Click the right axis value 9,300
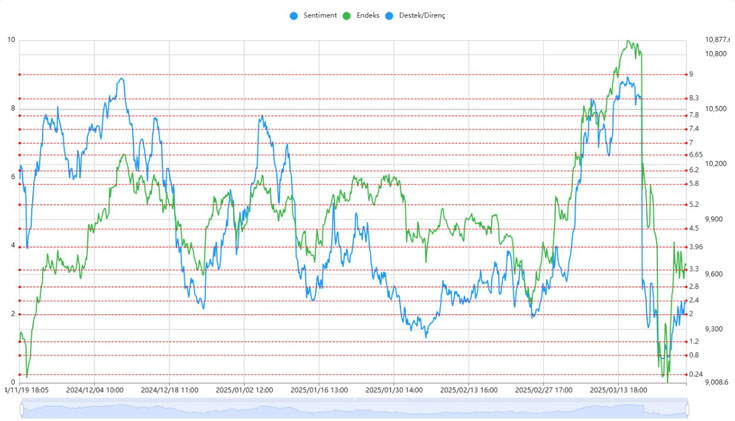 714,329
